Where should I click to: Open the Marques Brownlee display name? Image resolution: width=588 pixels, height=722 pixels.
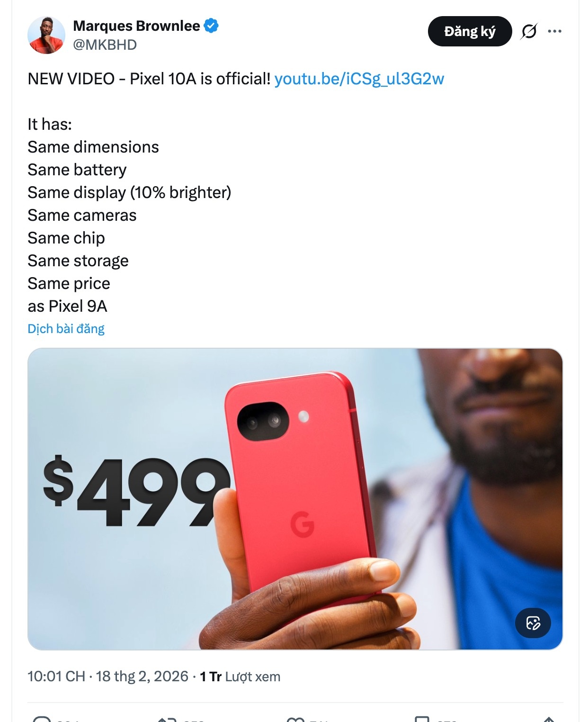click(x=136, y=26)
